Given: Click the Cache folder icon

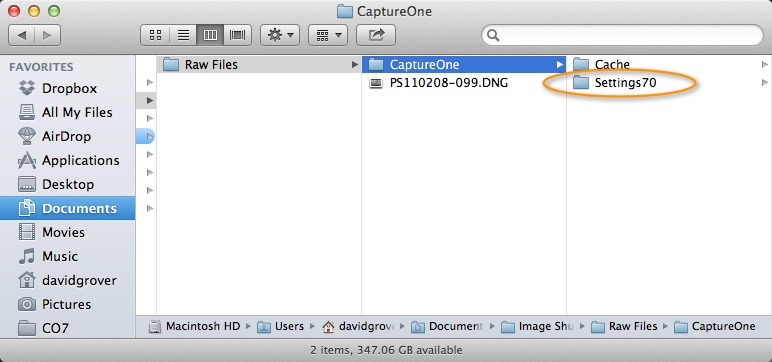Looking at the screenshot, I should click(x=581, y=65).
